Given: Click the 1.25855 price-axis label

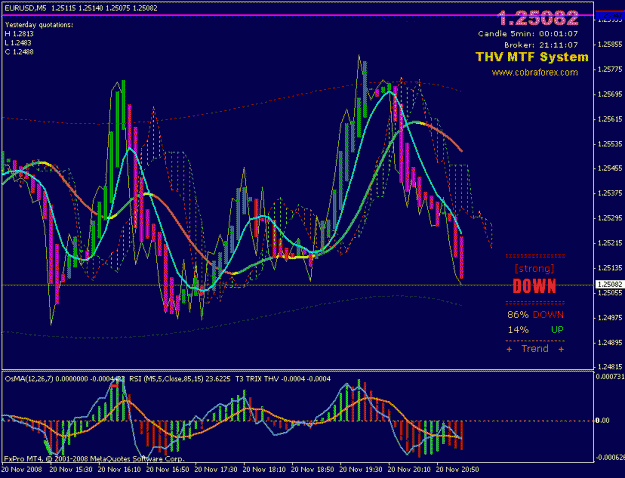Looking at the screenshot, I should pos(610,45).
